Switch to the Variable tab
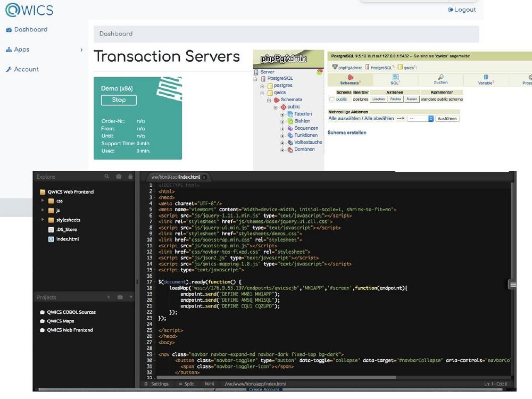 point(486,80)
